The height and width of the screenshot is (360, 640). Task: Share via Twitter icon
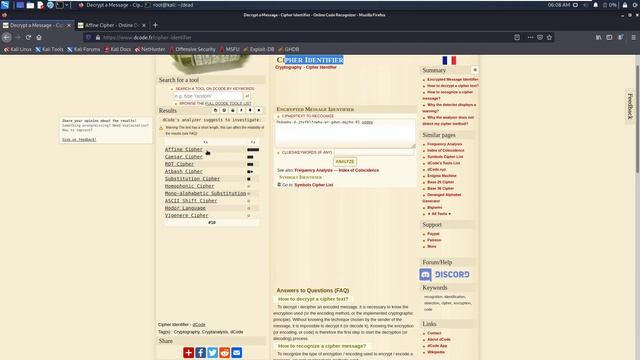pos(212,353)
